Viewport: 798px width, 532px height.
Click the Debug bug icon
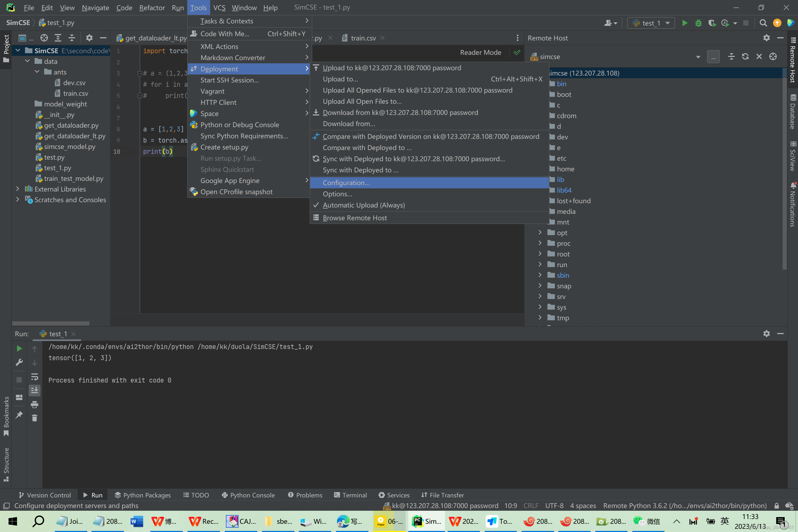pos(698,23)
